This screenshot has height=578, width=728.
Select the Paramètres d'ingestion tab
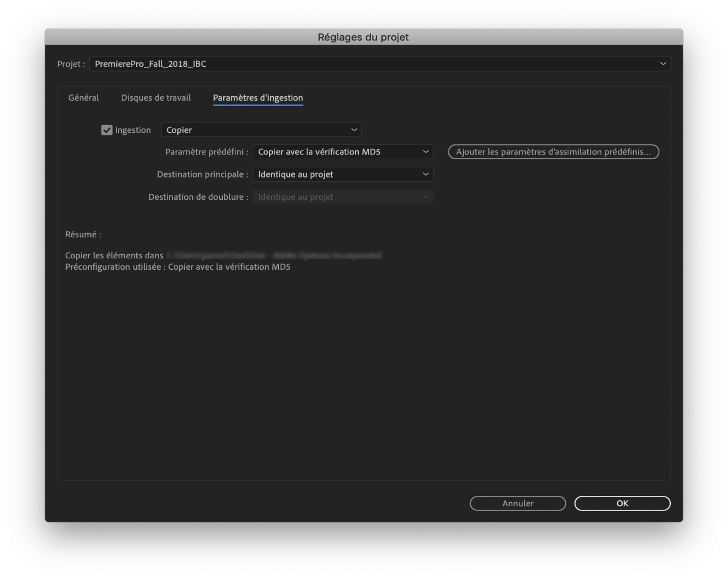pyautogui.click(x=258, y=98)
